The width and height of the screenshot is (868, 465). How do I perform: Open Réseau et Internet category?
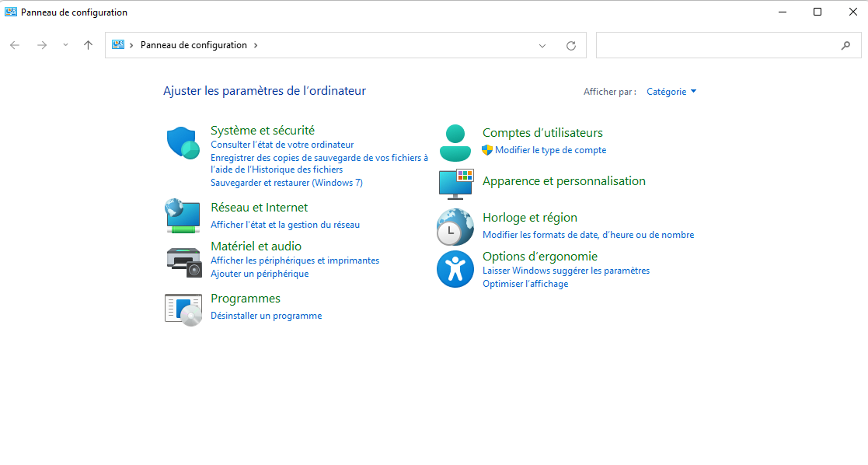259,208
